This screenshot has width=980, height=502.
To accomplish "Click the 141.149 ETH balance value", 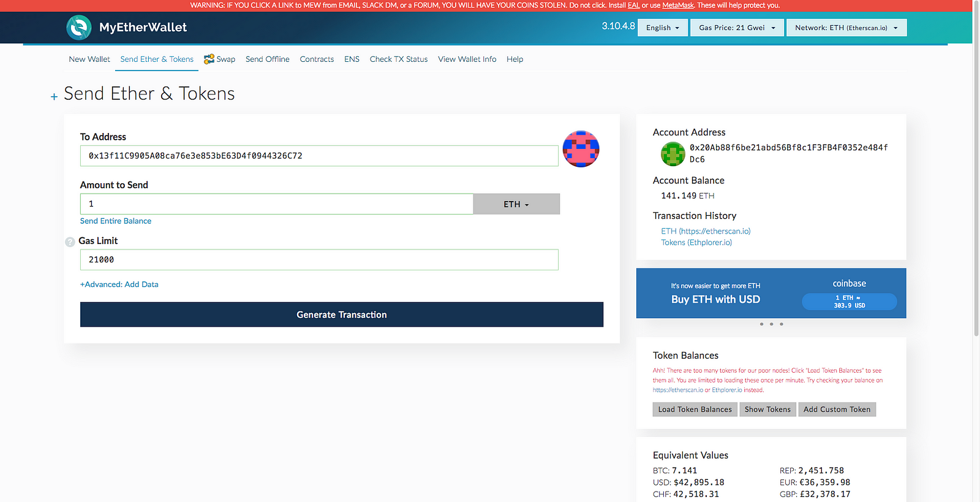I will point(688,196).
